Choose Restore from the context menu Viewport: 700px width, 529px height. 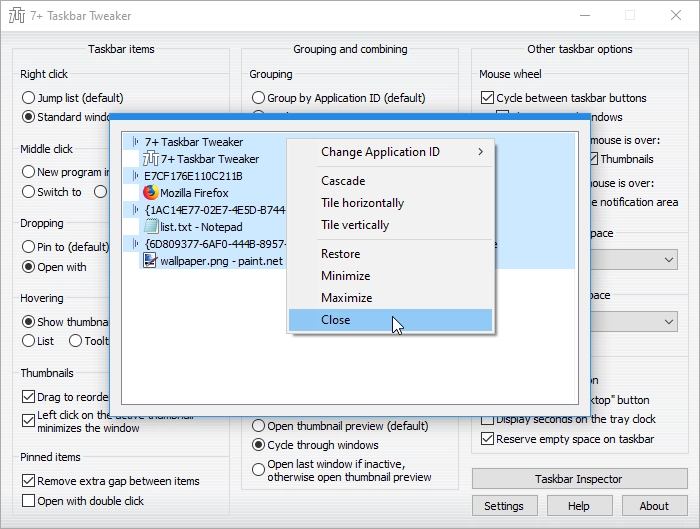click(391, 254)
